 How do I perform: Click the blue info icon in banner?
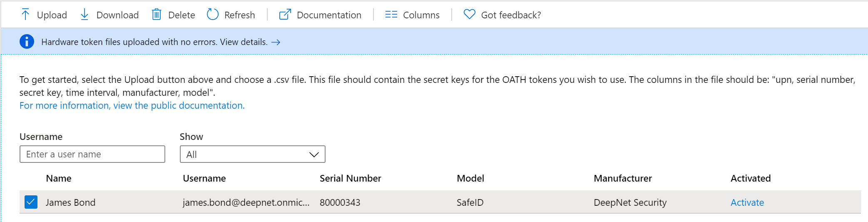tap(27, 42)
